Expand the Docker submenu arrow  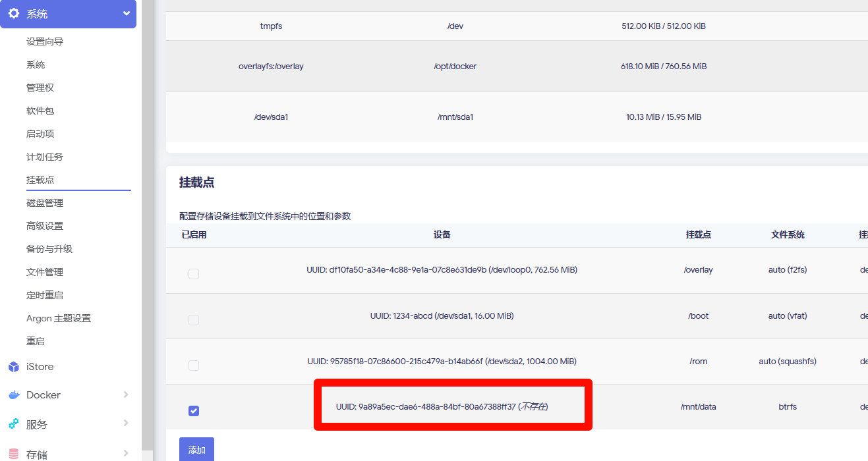pos(126,394)
